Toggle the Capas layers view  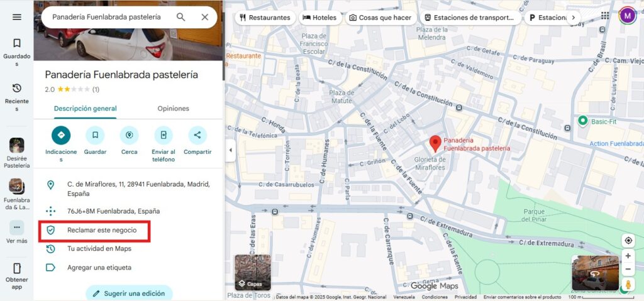[x=253, y=272]
